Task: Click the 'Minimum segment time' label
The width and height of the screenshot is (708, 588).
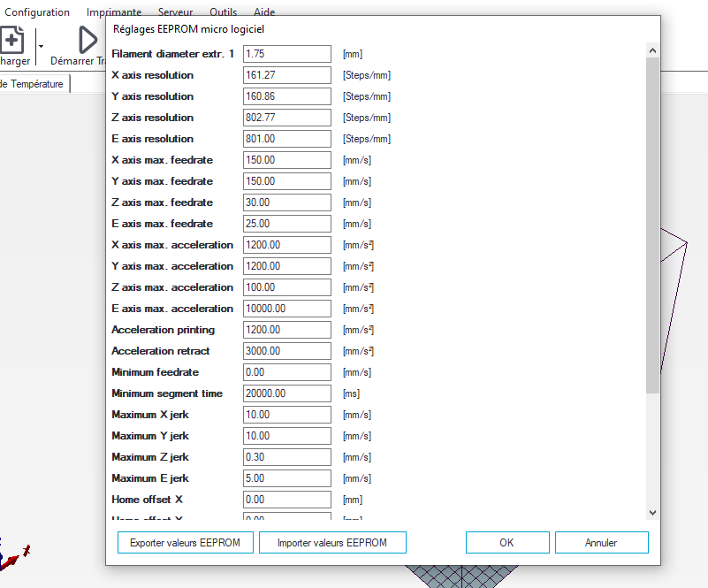Action: click(167, 393)
